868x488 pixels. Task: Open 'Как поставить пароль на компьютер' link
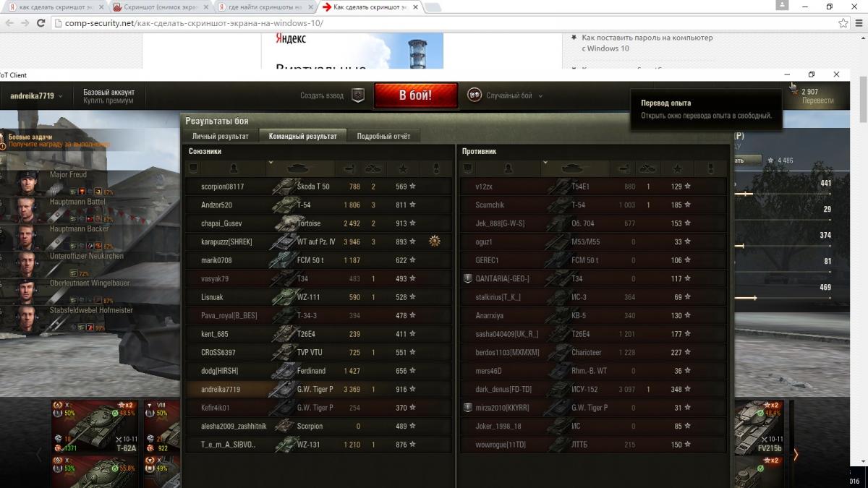coord(647,43)
